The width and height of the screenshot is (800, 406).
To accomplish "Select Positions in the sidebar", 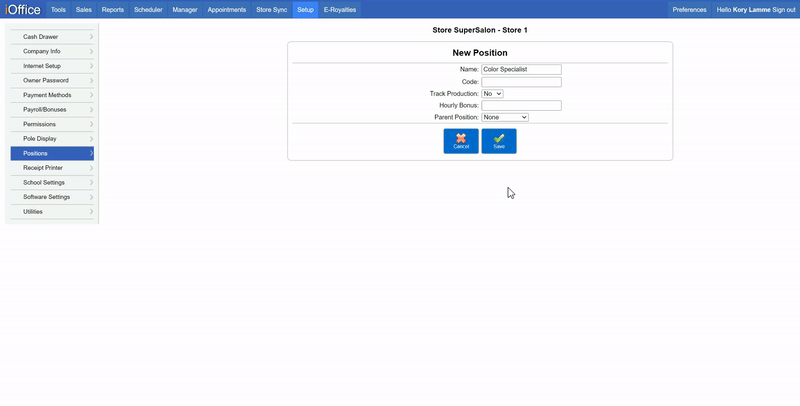I will (52, 154).
